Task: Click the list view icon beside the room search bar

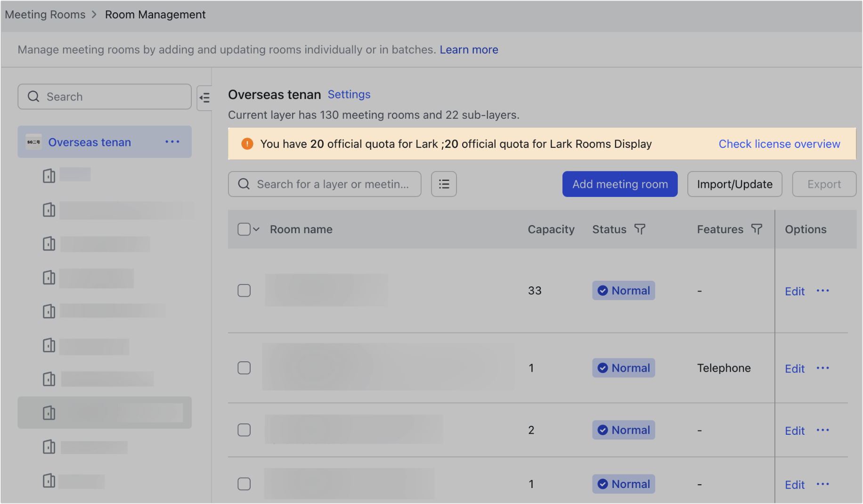Action: click(443, 184)
